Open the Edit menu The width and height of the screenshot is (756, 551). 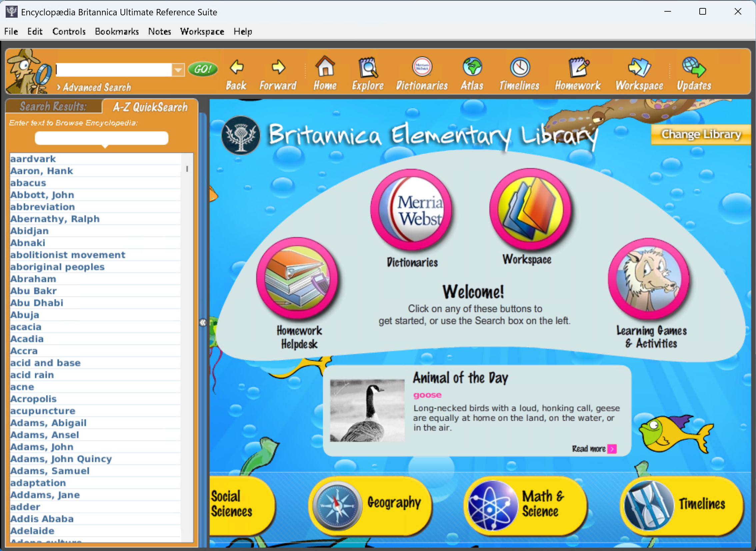(x=35, y=31)
